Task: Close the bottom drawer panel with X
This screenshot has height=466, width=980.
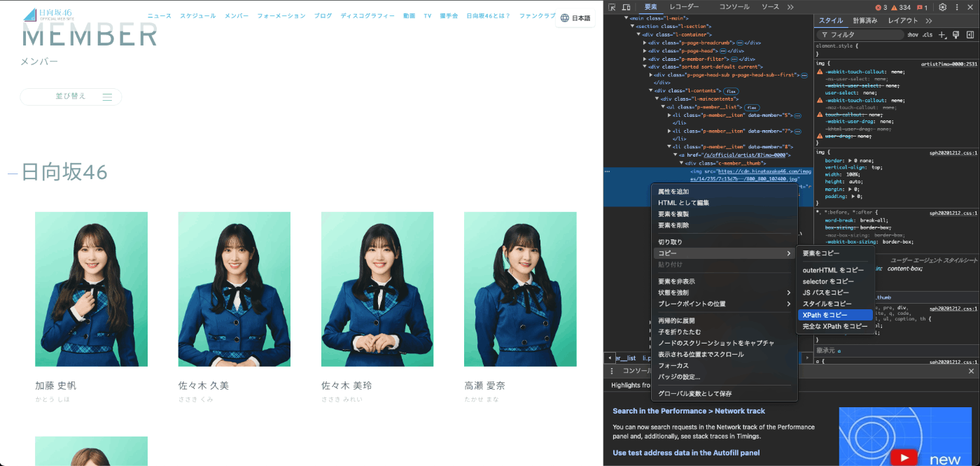Action: 971,371
